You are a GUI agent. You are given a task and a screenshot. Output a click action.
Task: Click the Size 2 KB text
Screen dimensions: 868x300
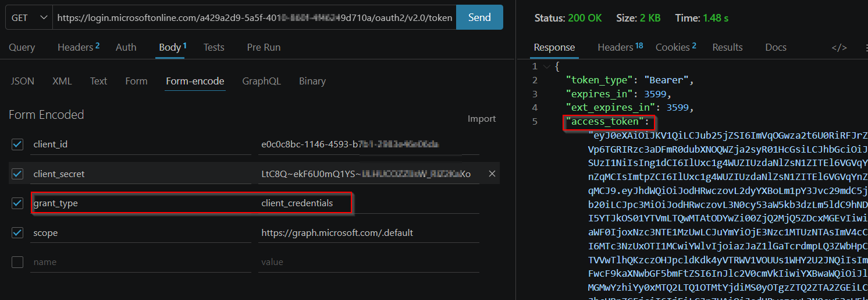[x=638, y=18]
